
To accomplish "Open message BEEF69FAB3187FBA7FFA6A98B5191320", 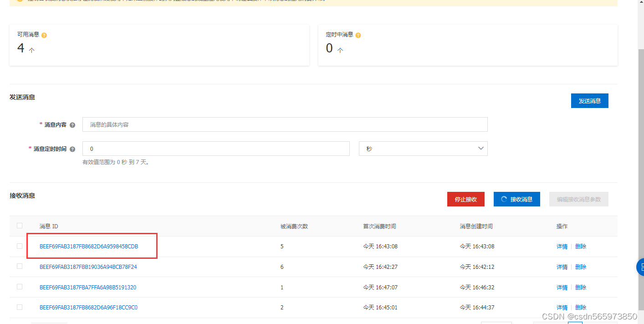I will pos(88,288).
